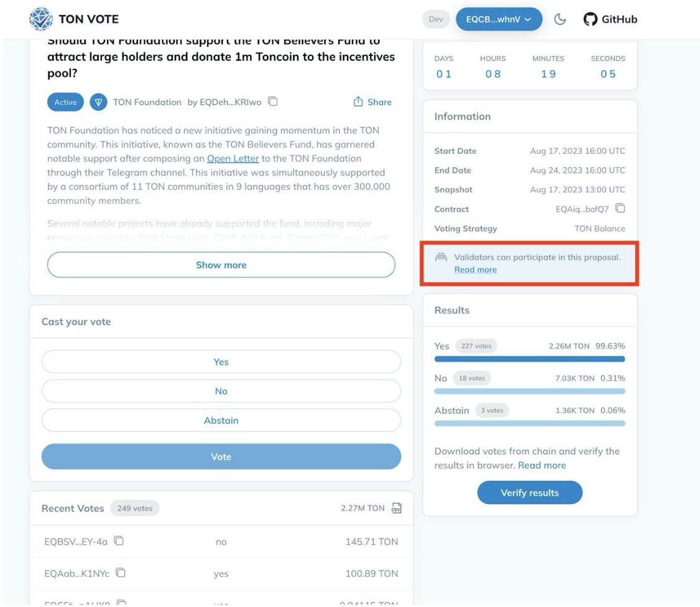Submit with the Vote button
This screenshot has height=607, width=700.
221,456
